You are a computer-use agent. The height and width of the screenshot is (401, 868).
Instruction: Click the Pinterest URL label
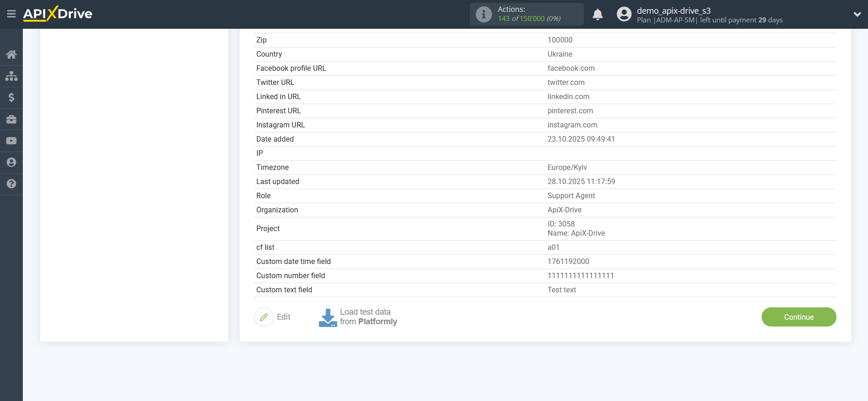coord(278,111)
